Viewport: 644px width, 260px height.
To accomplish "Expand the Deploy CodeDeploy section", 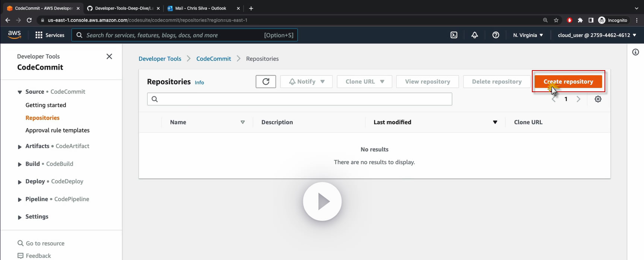I will pyautogui.click(x=20, y=182).
